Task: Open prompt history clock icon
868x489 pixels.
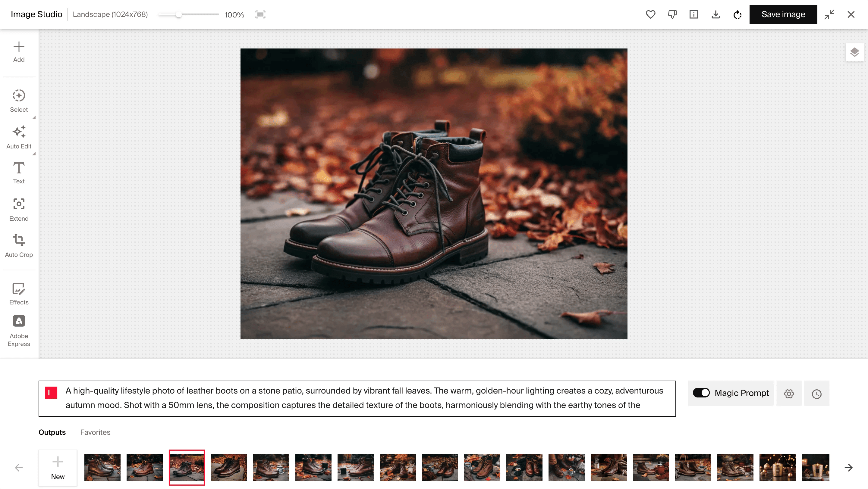Action: tap(817, 394)
